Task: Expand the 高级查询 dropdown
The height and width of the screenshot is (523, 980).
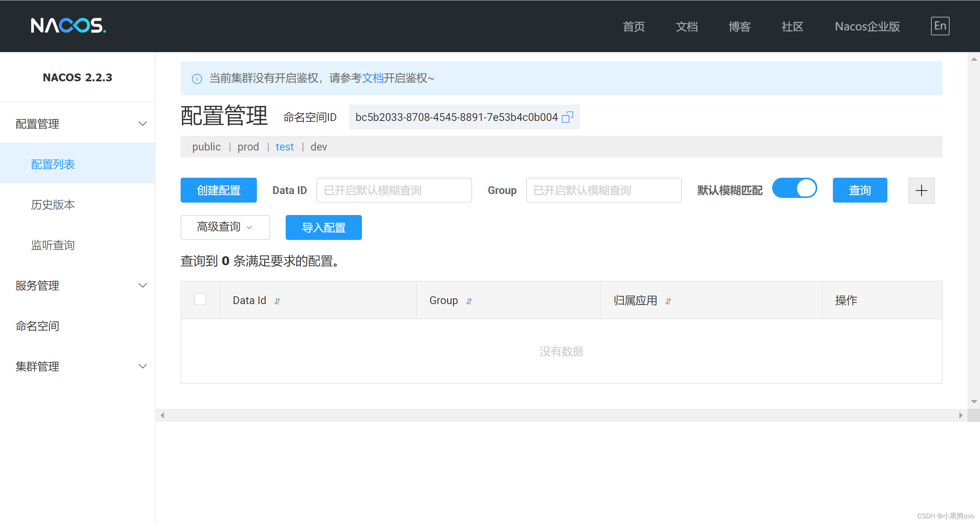Action: click(225, 227)
